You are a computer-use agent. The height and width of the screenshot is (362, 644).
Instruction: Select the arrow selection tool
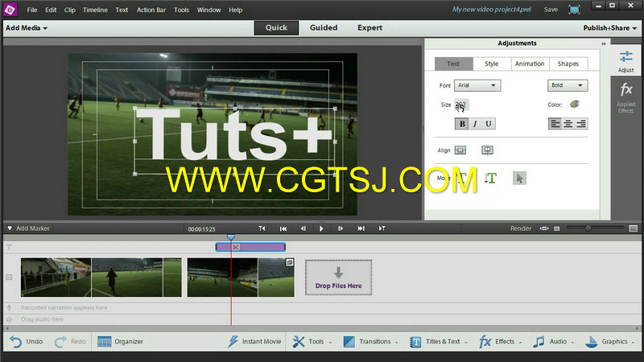coord(519,178)
